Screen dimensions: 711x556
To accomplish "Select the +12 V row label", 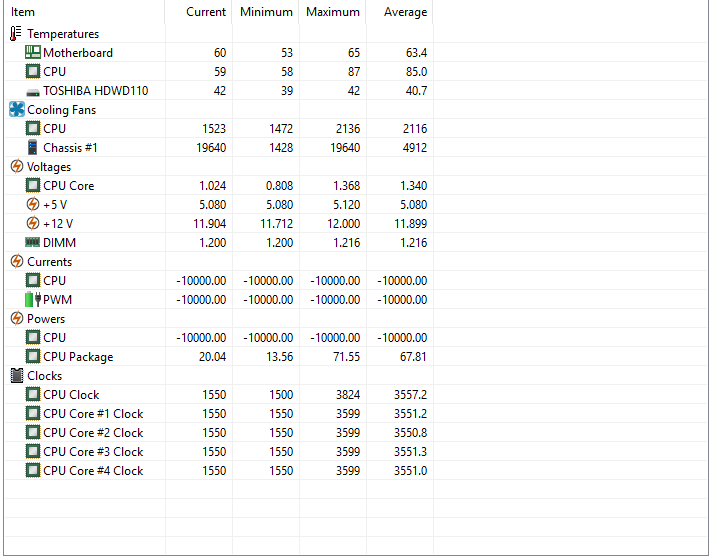I will pos(58,224).
